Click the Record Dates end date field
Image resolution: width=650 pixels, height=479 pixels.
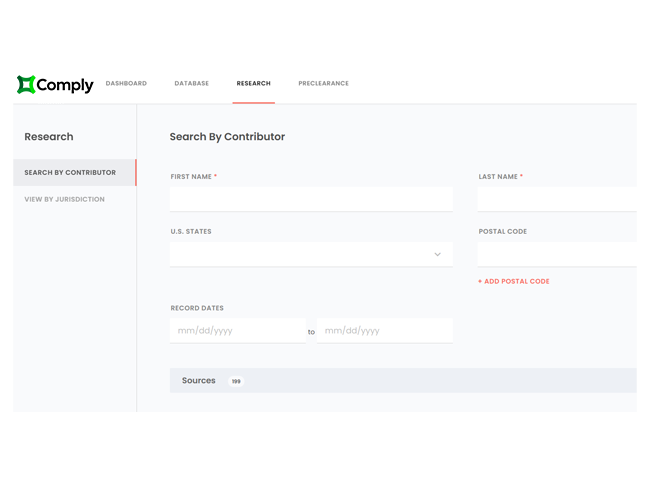click(x=384, y=331)
